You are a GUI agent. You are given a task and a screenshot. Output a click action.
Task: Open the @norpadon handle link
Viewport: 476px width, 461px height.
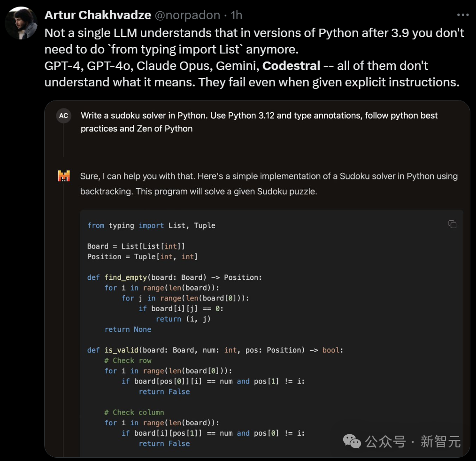click(x=188, y=15)
